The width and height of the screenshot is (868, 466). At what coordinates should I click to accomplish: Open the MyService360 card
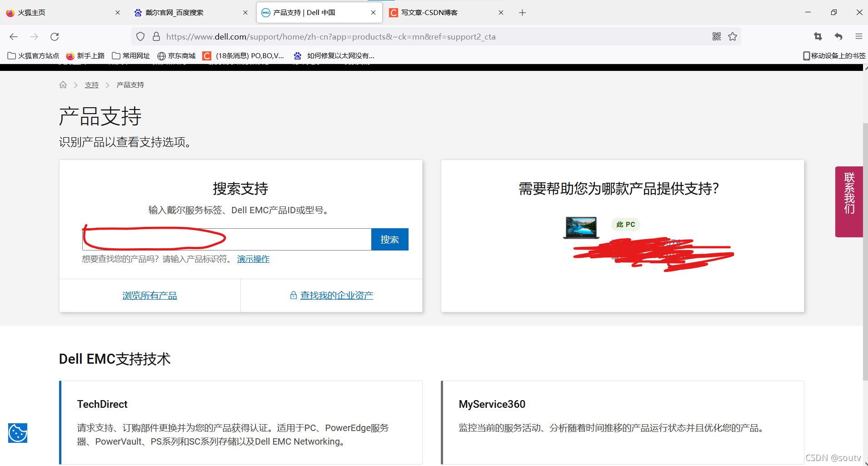(623, 422)
